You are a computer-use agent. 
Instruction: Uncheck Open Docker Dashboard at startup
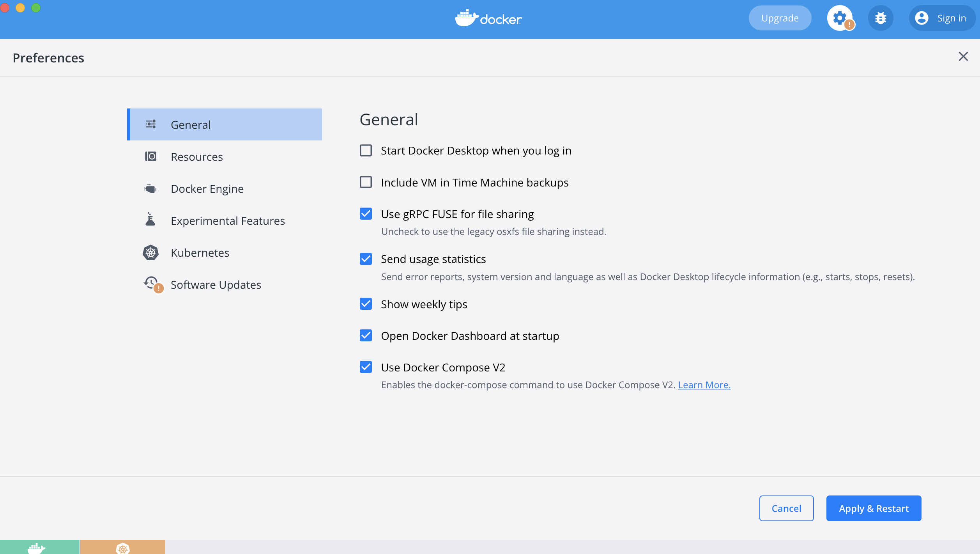pos(366,336)
